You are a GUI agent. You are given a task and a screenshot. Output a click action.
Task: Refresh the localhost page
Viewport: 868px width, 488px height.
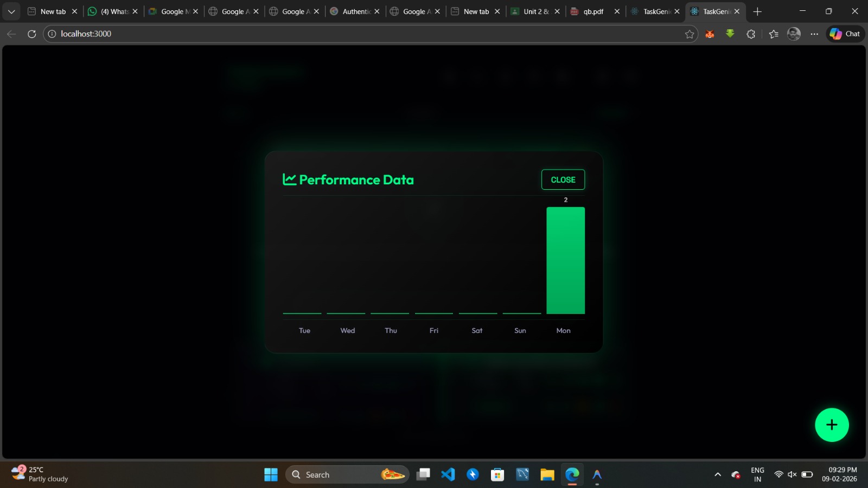click(x=32, y=34)
